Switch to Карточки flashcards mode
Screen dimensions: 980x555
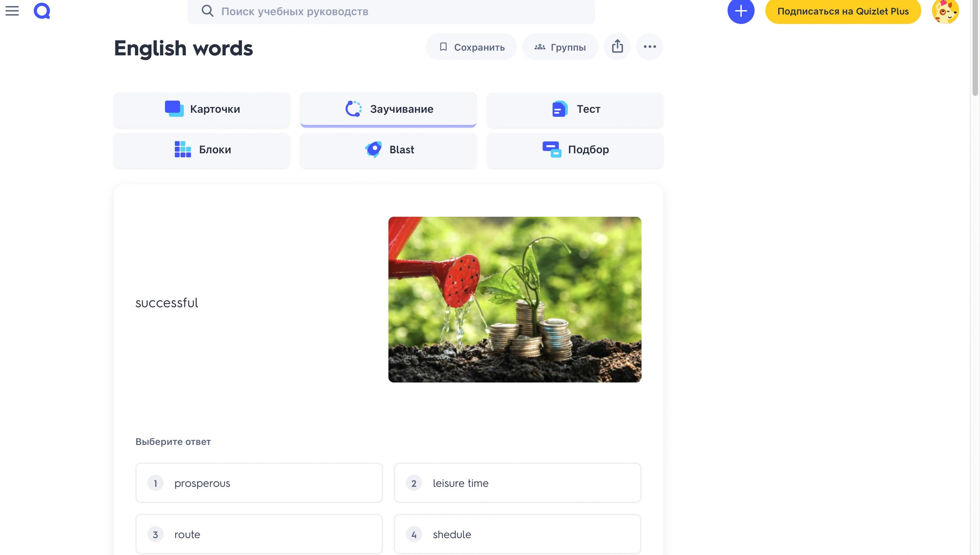click(202, 109)
